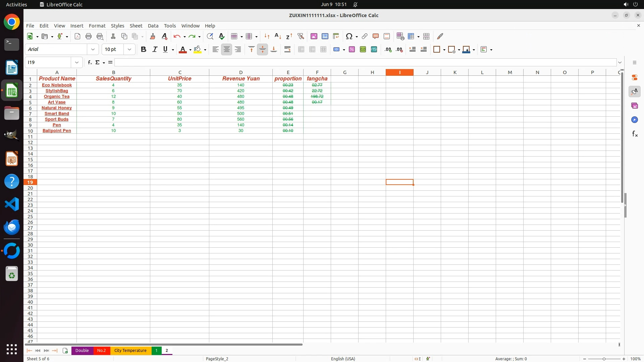Click the formula input line

tap(365, 62)
